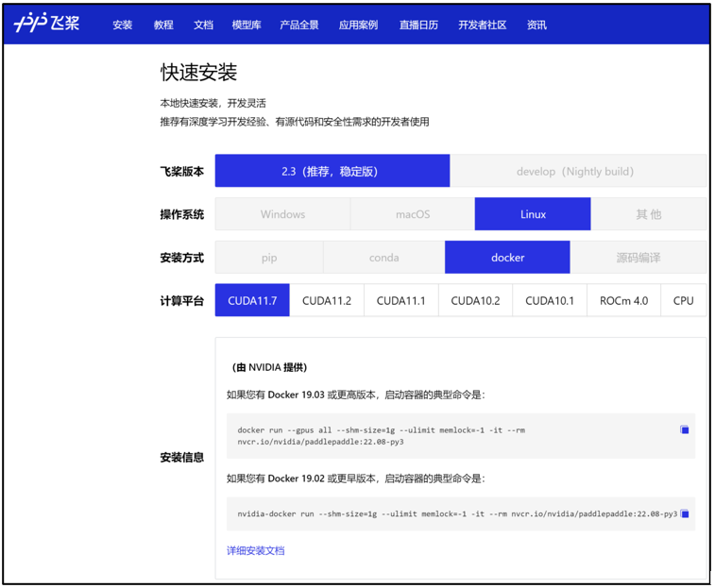
Task: Select conda install method
Action: (x=384, y=257)
